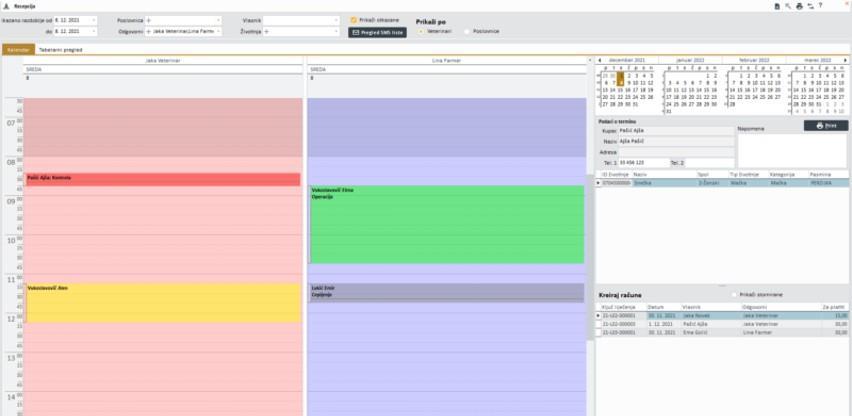Click the 07 hour label in time ruler
The width and height of the screenshot is (852, 416).
(11, 124)
